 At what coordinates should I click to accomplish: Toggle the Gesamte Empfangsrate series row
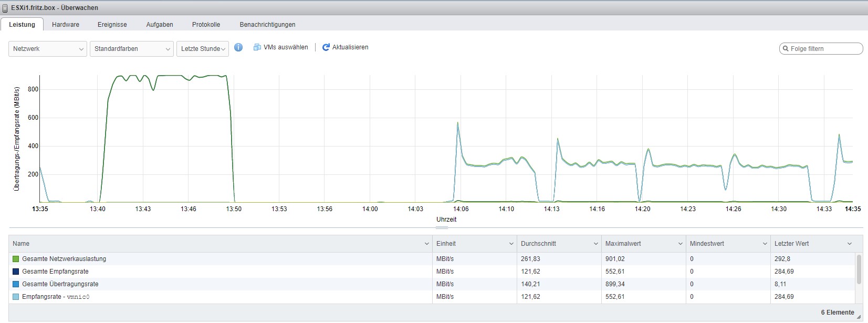(55, 272)
